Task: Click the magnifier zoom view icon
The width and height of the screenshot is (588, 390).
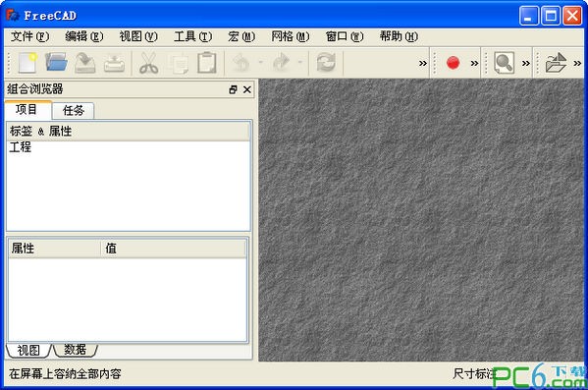Action: pos(504,63)
